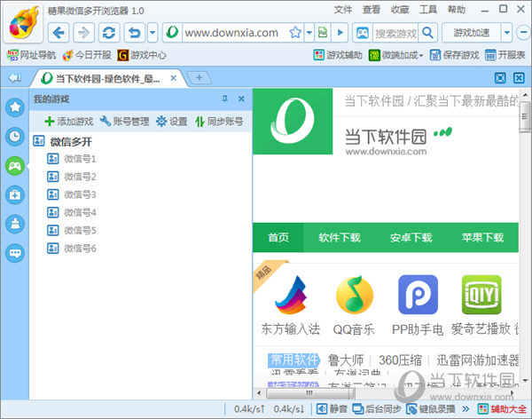The height and width of the screenshot is (419, 532).
Task: Open the address bar dropdown arrow
Action: [x=309, y=33]
